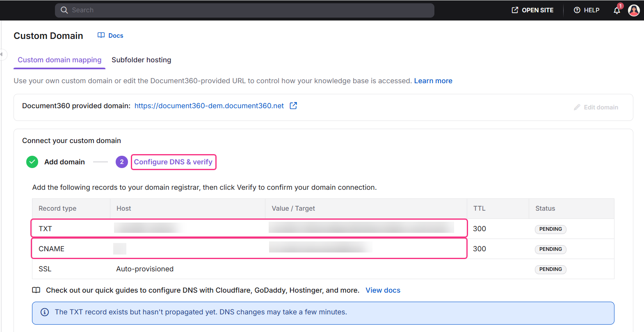This screenshot has width=644, height=332.
Task: Click Edit domain
Action: pos(596,107)
